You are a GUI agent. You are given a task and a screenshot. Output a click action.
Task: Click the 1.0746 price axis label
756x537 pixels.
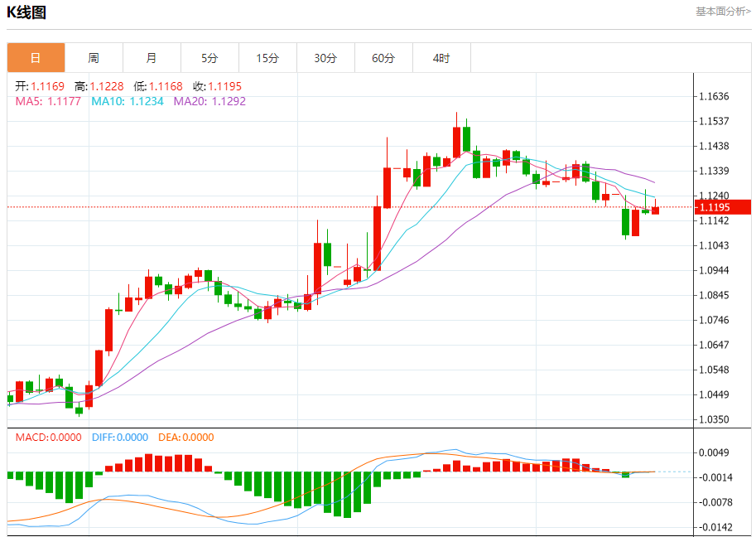[x=714, y=320]
